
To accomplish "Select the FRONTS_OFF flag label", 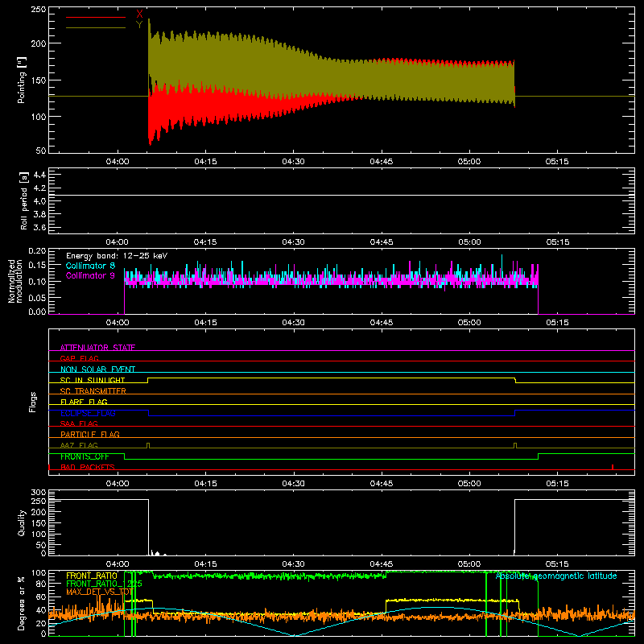I will (x=85, y=456).
